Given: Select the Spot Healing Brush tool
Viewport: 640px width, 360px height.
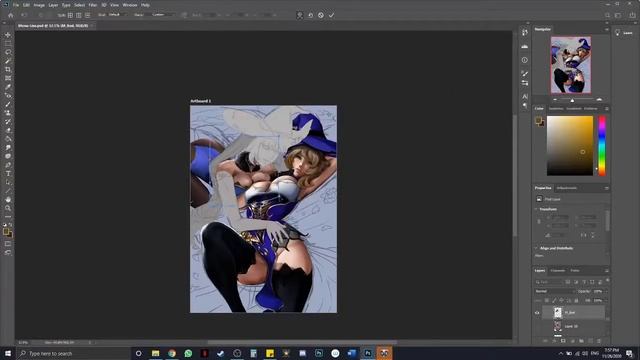Looking at the screenshot, I should click(8, 96).
